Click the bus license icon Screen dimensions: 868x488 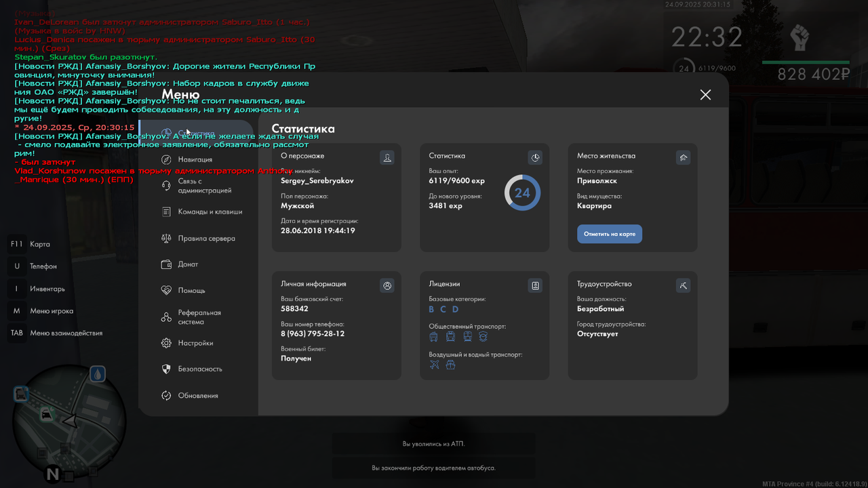click(x=434, y=337)
